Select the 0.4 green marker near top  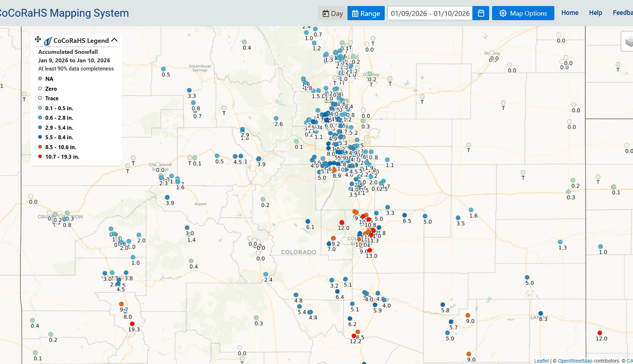point(244,42)
